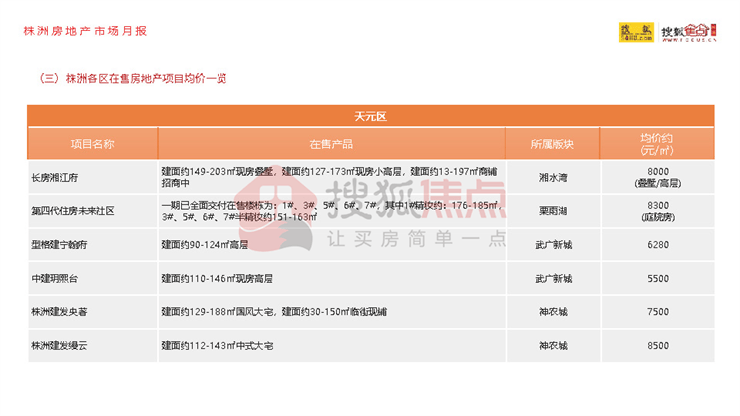Click the 株洲房地产市场月报 report title

[x=85, y=31]
